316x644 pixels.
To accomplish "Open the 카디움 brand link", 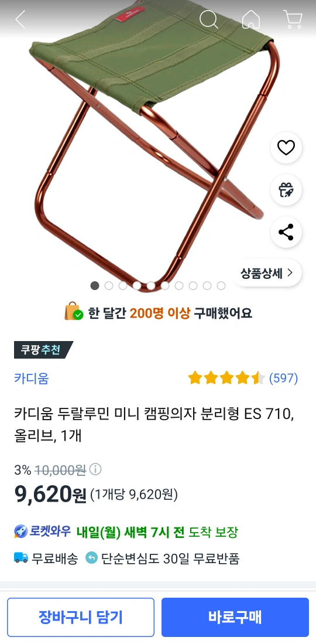I will (31, 378).
